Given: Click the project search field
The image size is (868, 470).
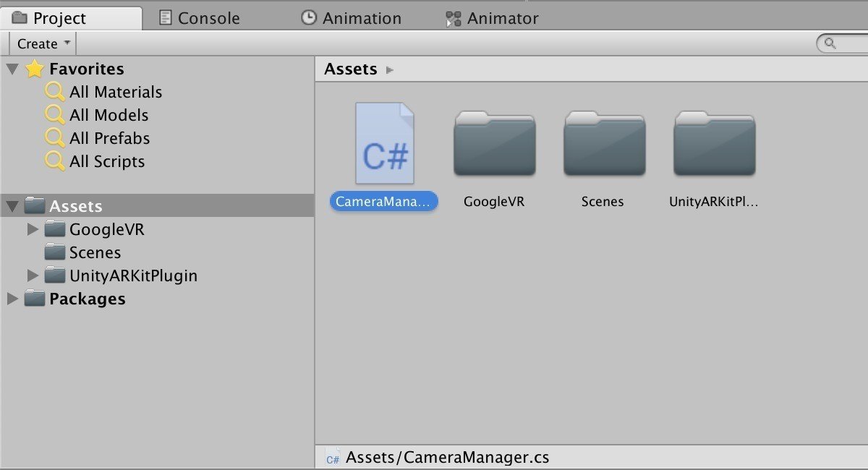Looking at the screenshot, I should click(846, 44).
